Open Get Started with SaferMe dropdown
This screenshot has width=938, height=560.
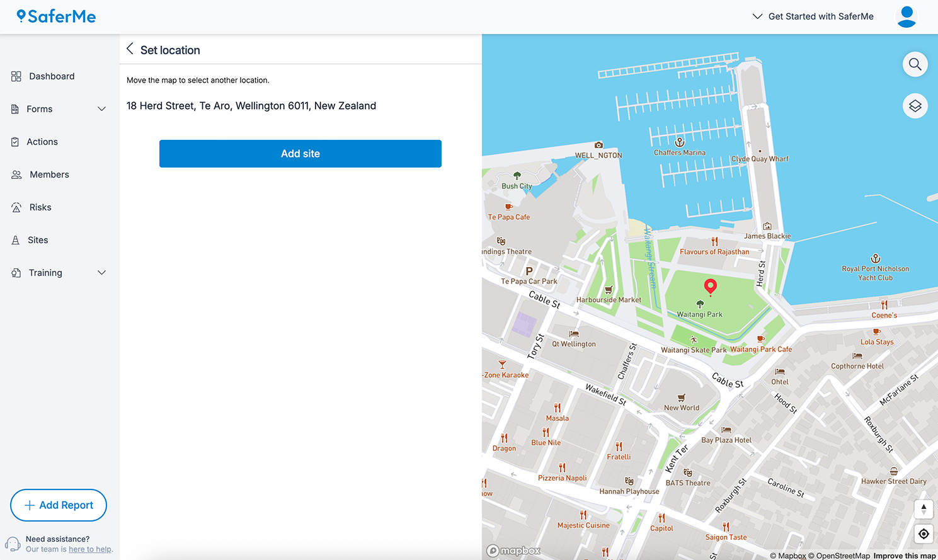[813, 16]
